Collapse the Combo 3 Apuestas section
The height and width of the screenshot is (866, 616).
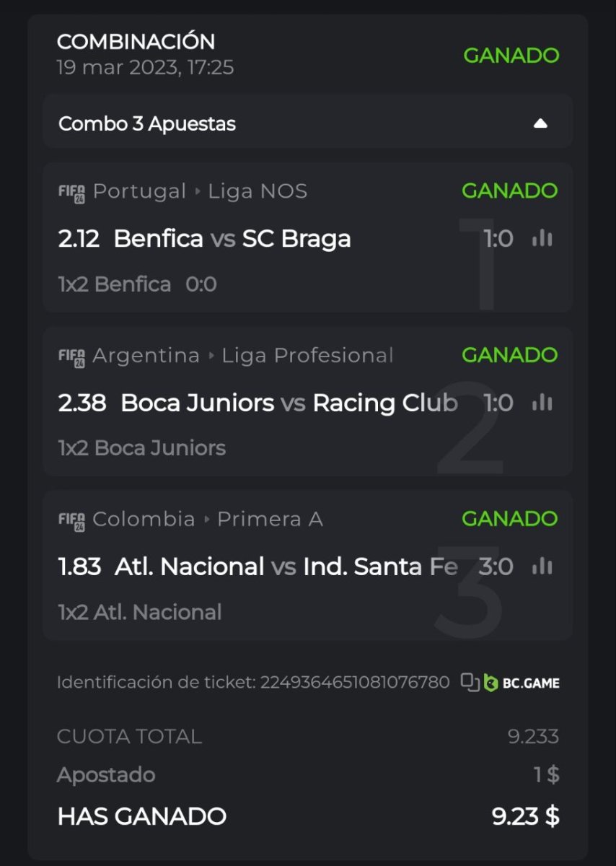point(540,124)
